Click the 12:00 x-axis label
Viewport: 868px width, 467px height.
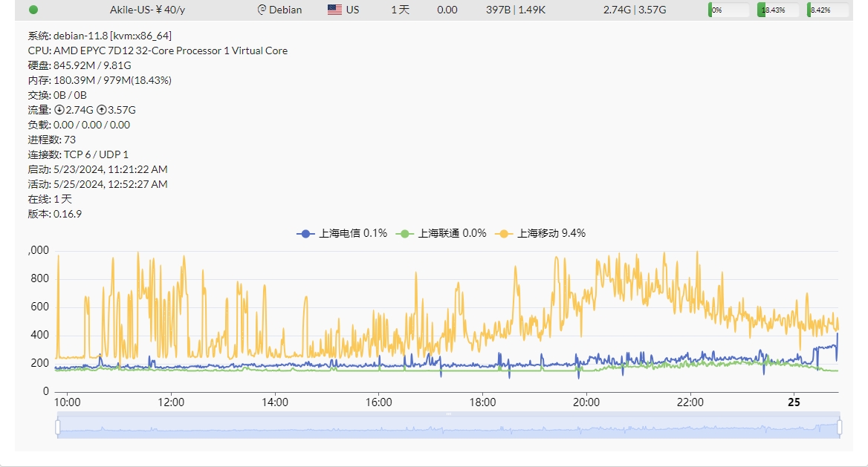point(171,403)
